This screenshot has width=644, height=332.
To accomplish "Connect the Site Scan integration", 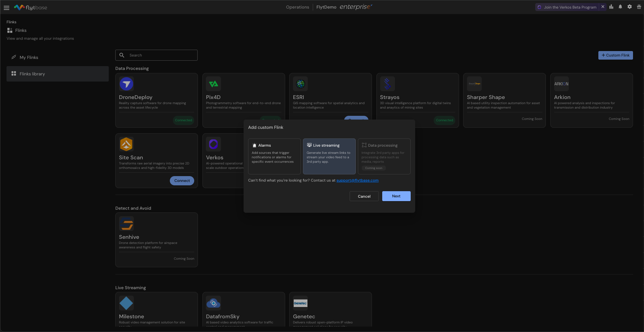I will 182,181.
